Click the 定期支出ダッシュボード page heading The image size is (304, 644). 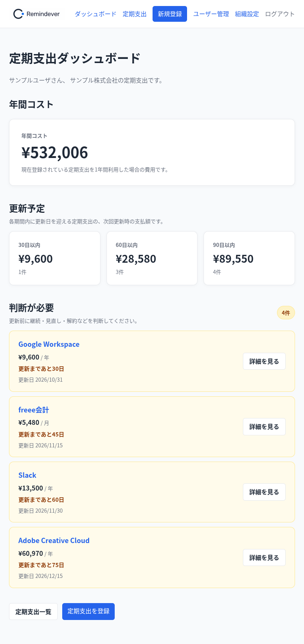coord(75,59)
